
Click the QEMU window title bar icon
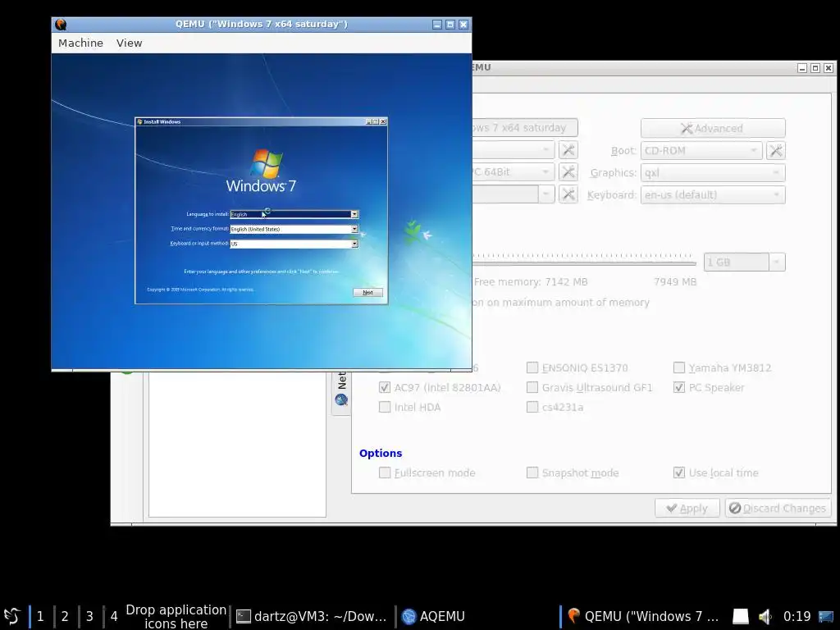61,24
